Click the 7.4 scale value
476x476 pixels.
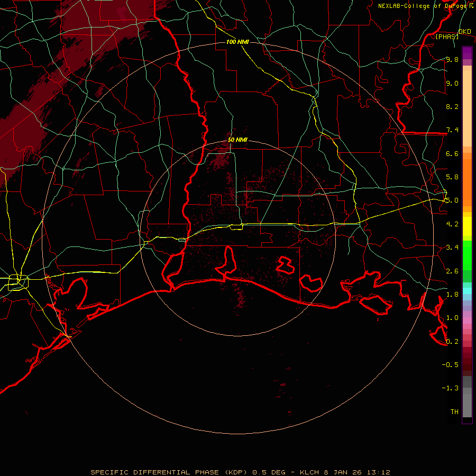pyautogui.click(x=452, y=130)
